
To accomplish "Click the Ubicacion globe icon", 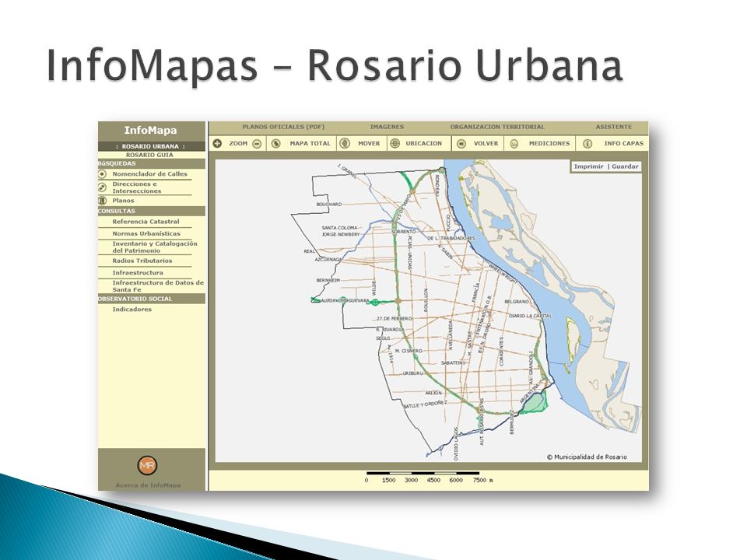I will pyautogui.click(x=394, y=143).
